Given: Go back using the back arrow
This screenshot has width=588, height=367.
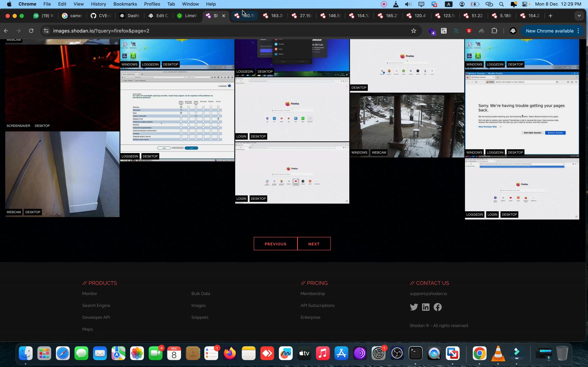Looking at the screenshot, I should pyautogui.click(x=6, y=31).
